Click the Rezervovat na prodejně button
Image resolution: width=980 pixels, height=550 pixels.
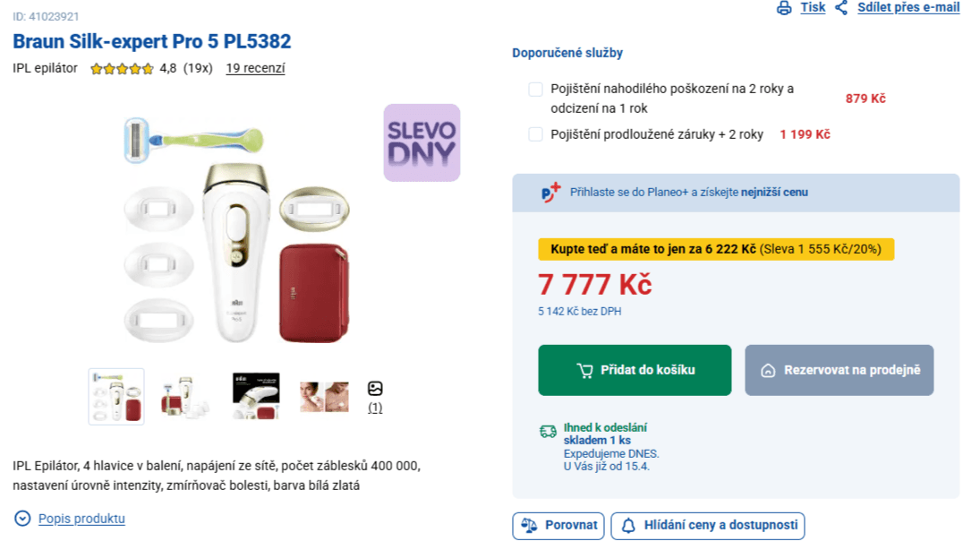pos(839,370)
